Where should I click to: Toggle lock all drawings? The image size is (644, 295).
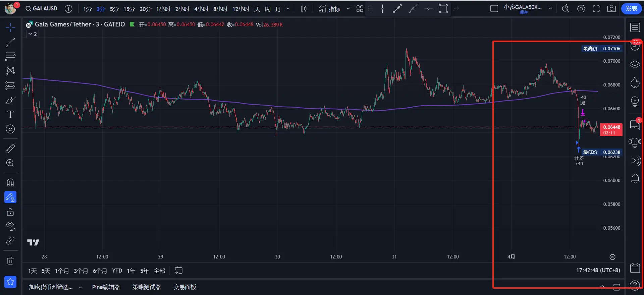pyautogui.click(x=10, y=212)
